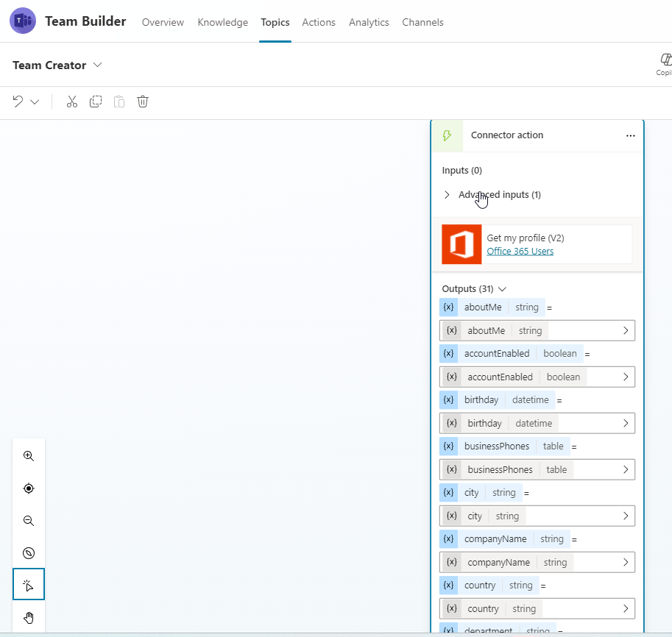Click the Reset view target icon
This screenshot has height=637, width=672.
29,488
